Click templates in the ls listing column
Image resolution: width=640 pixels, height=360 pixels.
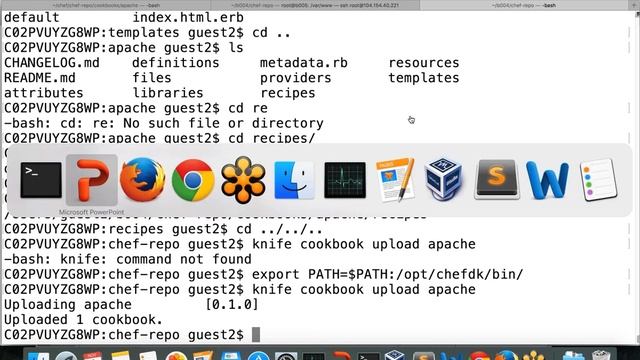424,78
